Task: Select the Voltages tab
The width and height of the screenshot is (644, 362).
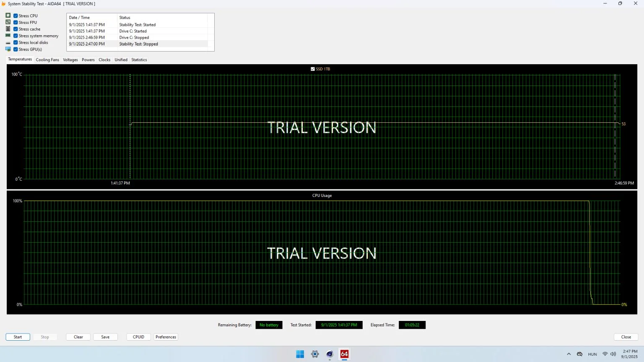Action: point(70,60)
